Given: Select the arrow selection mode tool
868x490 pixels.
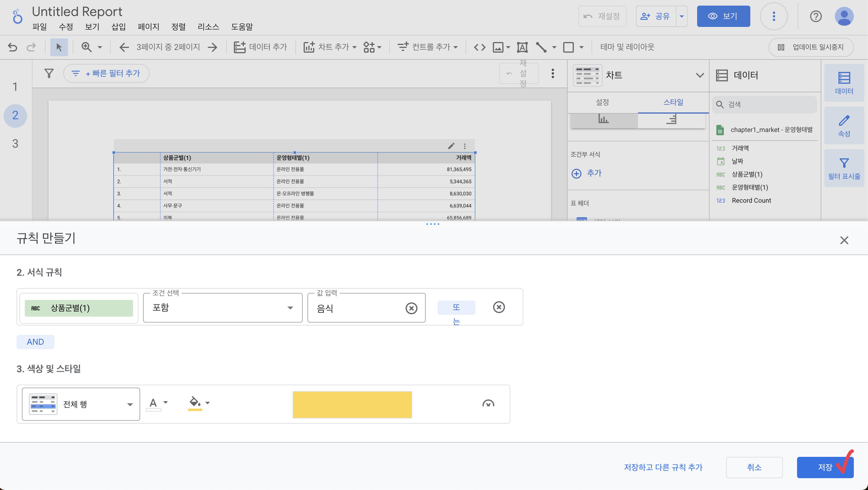Looking at the screenshot, I should coord(59,47).
